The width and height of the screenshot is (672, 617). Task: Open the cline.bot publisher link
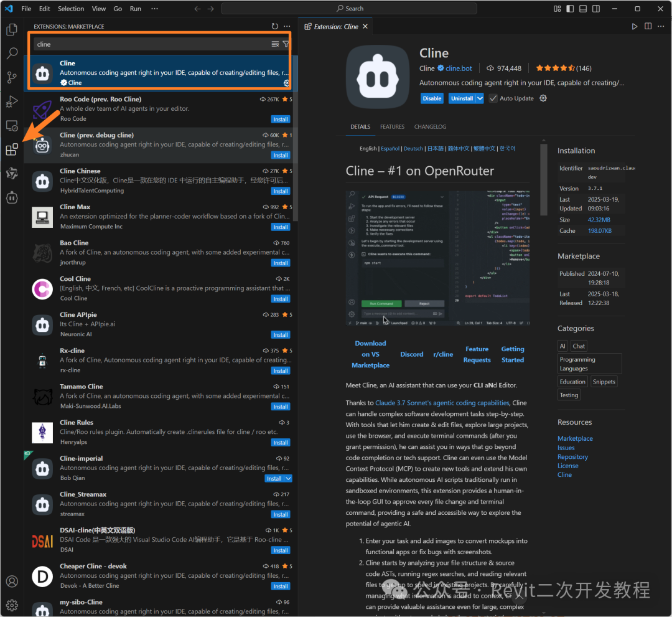click(x=459, y=68)
